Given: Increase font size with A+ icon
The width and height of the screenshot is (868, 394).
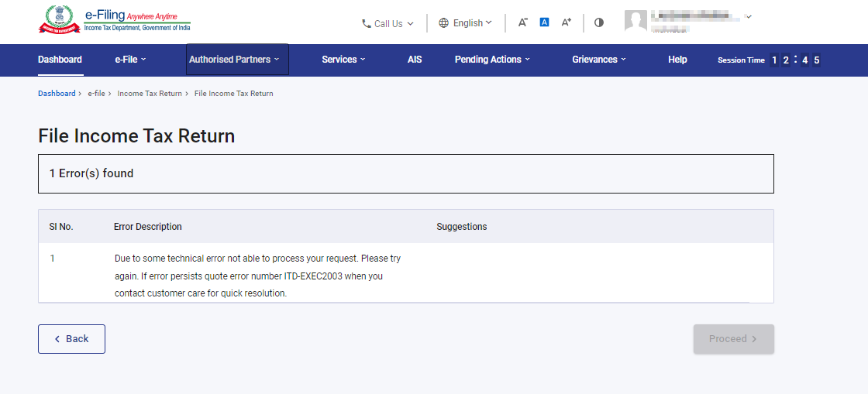Looking at the screenshot, I should tap(566, 22).
